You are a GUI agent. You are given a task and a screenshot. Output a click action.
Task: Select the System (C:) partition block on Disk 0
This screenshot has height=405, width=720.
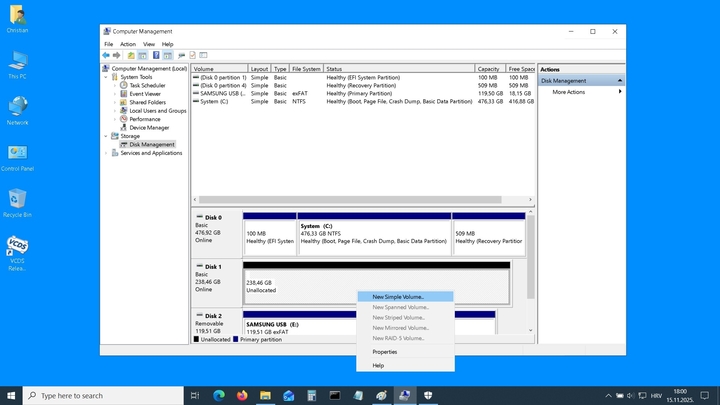[374, 234]
